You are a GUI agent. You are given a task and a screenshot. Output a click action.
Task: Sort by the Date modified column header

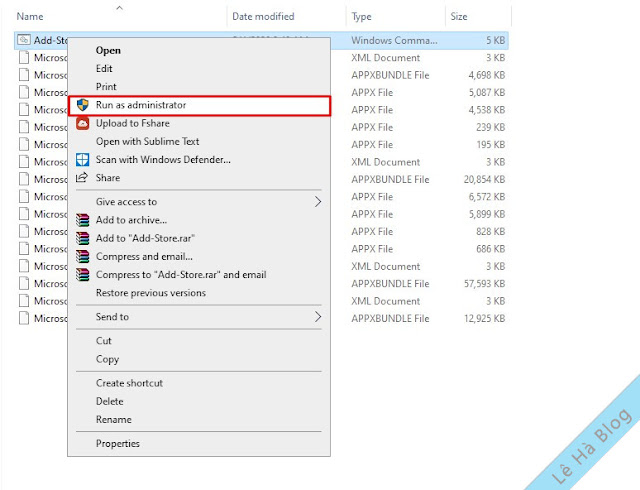pyautogui.click(x=263, y=16)
